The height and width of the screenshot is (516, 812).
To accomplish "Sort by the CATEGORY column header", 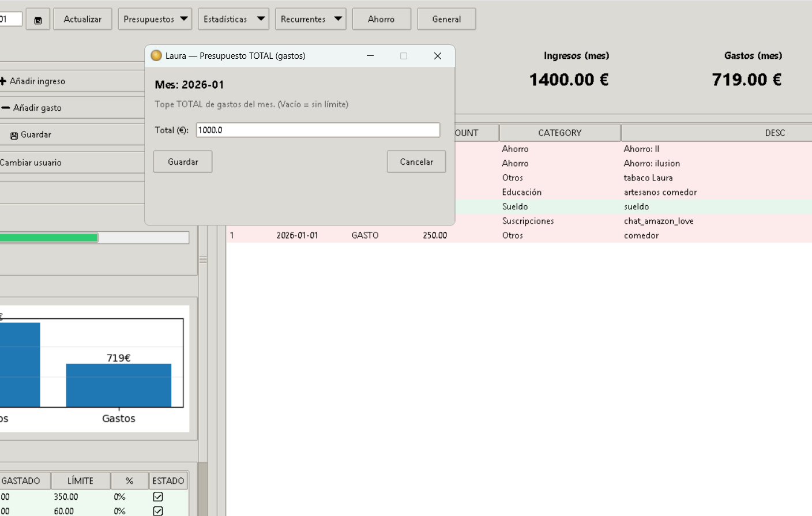I will [559, 133].
